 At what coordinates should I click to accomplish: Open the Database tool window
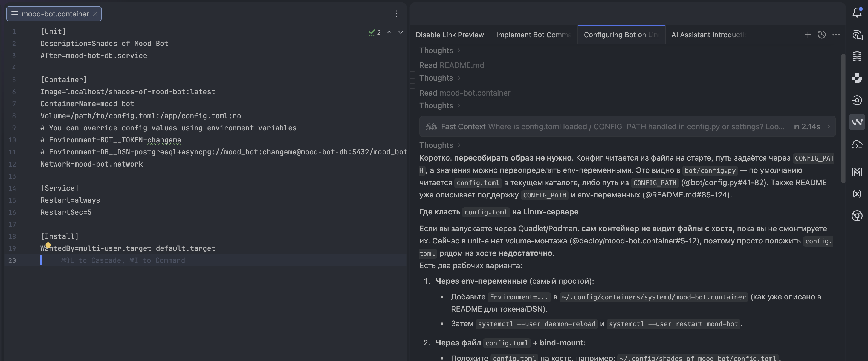(857, 56)
